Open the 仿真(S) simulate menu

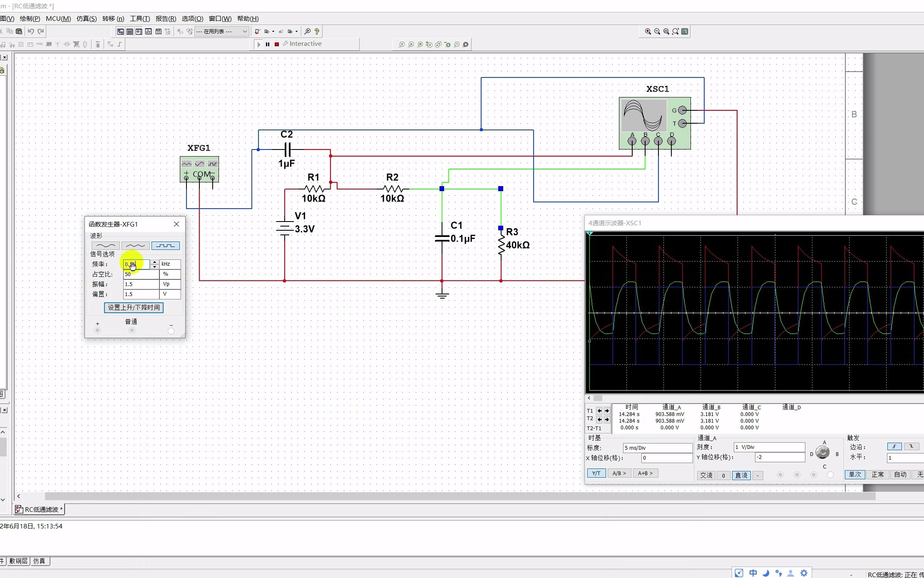87,18
